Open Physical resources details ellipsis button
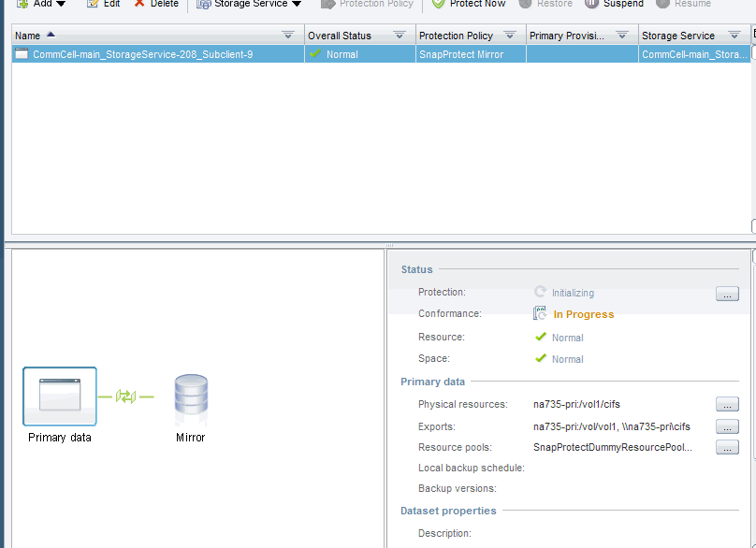The width and height of the screenshot is (756, 548). (727, 404)
